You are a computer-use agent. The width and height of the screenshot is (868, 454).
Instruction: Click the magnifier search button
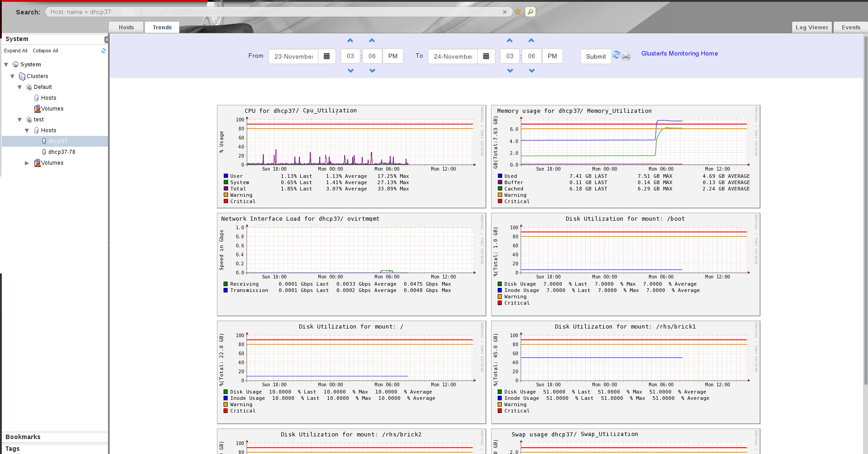pyautogui.click(x=531, y=12)
